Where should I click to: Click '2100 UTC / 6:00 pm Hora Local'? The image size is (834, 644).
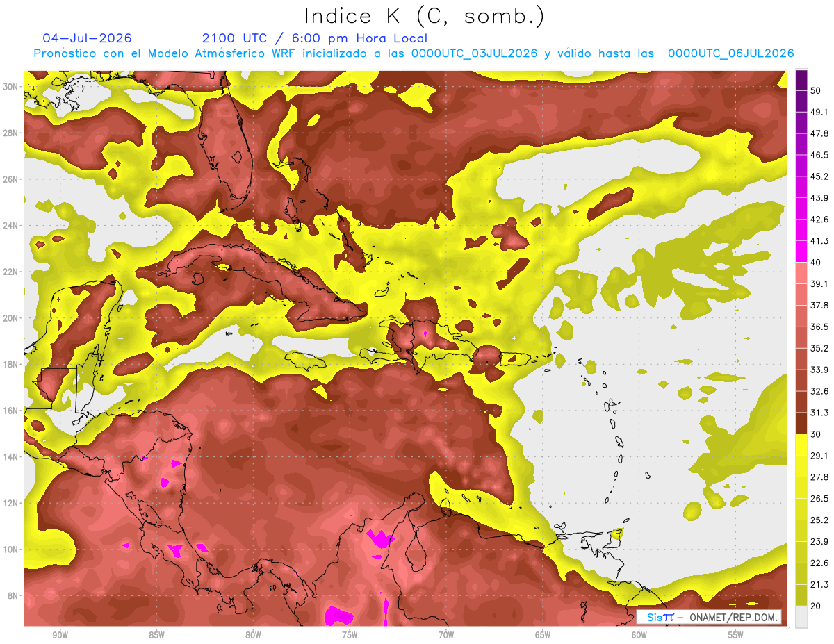pyautogui.click(x=315, y=39)
